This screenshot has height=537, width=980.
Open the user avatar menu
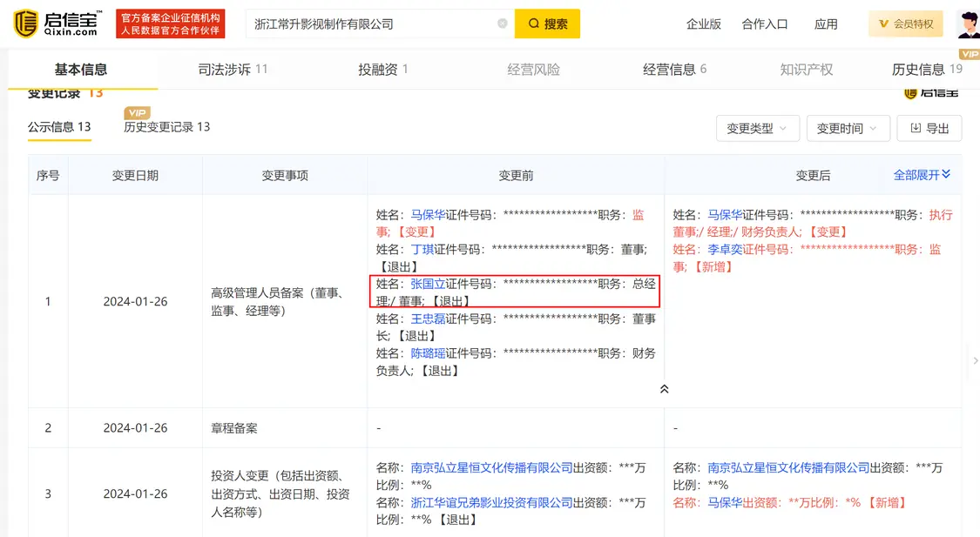point(967,23)
